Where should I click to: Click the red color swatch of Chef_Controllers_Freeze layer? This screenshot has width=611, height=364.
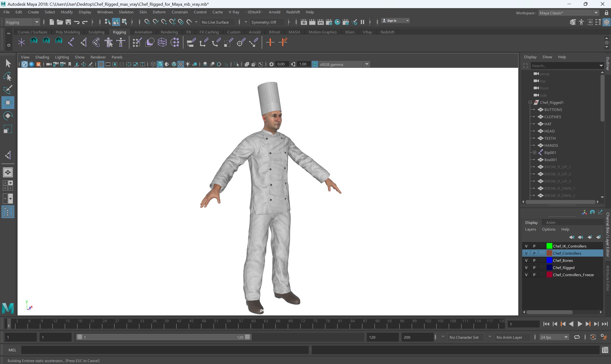point(549,275)
